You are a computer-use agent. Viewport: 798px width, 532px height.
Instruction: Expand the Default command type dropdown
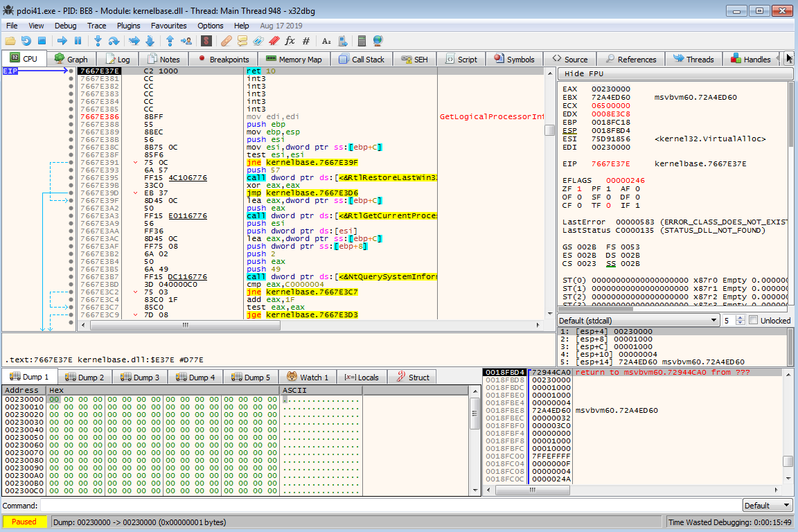pos(768,506)
